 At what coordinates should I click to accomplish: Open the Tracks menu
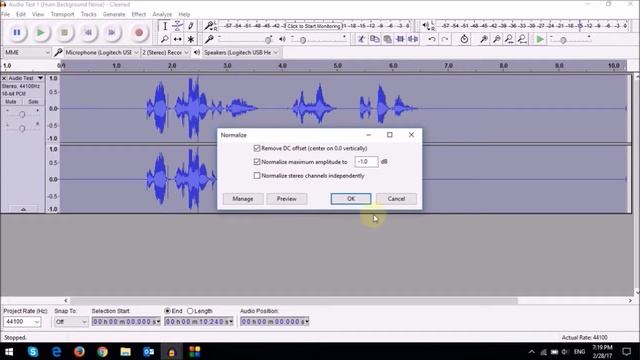(89, 14)
